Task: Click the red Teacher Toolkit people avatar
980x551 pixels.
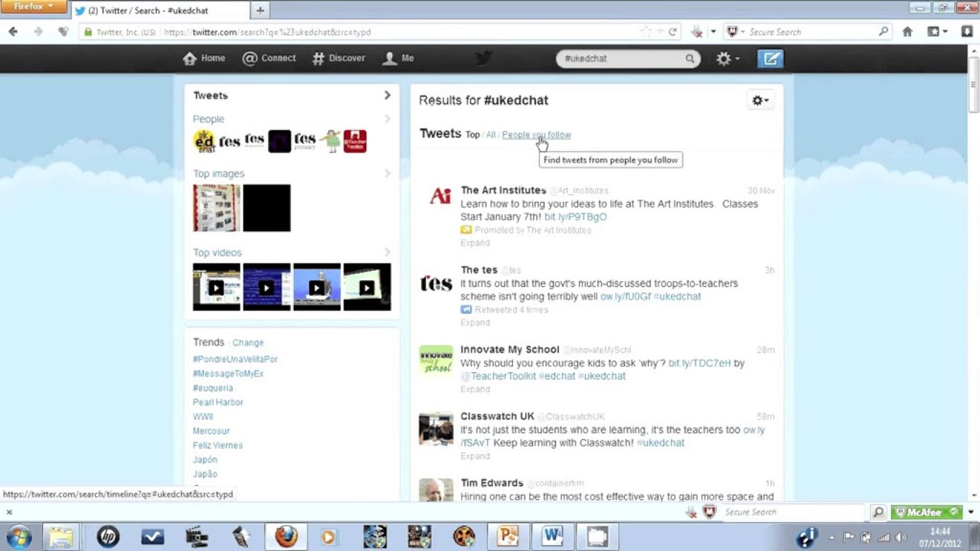Action: point(355,142)
